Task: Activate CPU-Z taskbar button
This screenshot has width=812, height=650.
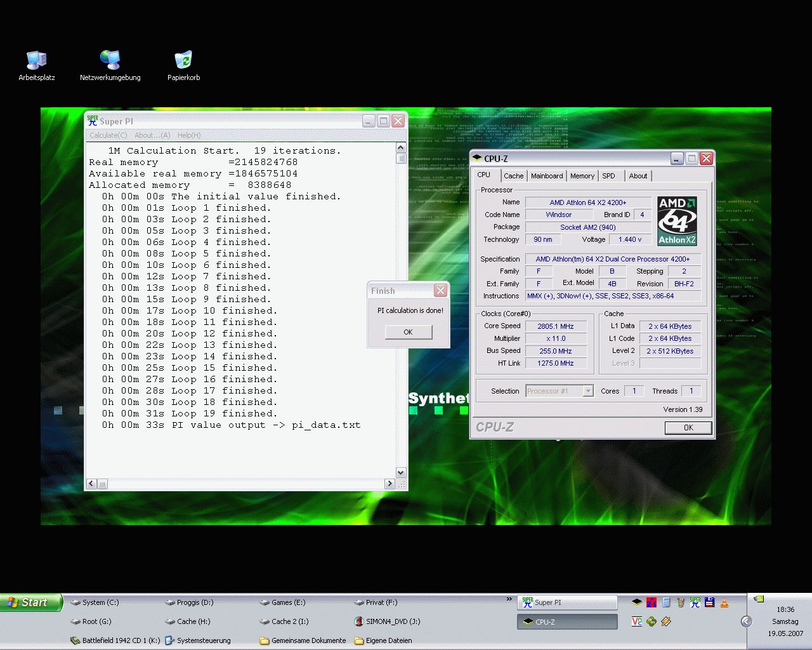Action: (567, 622)
